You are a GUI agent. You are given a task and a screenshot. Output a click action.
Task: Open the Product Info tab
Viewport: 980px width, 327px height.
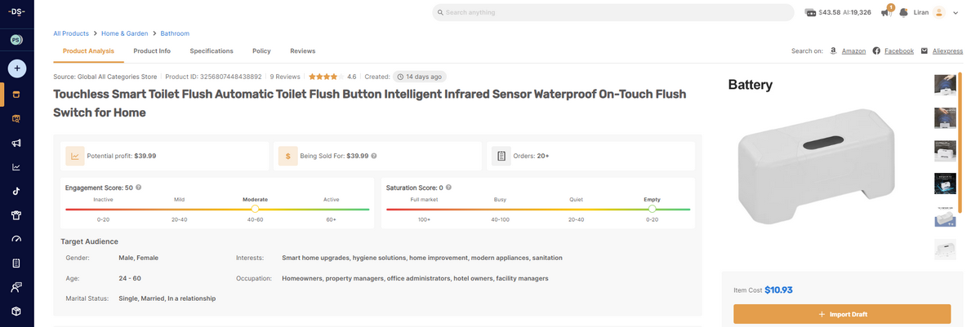coord(152,51)
